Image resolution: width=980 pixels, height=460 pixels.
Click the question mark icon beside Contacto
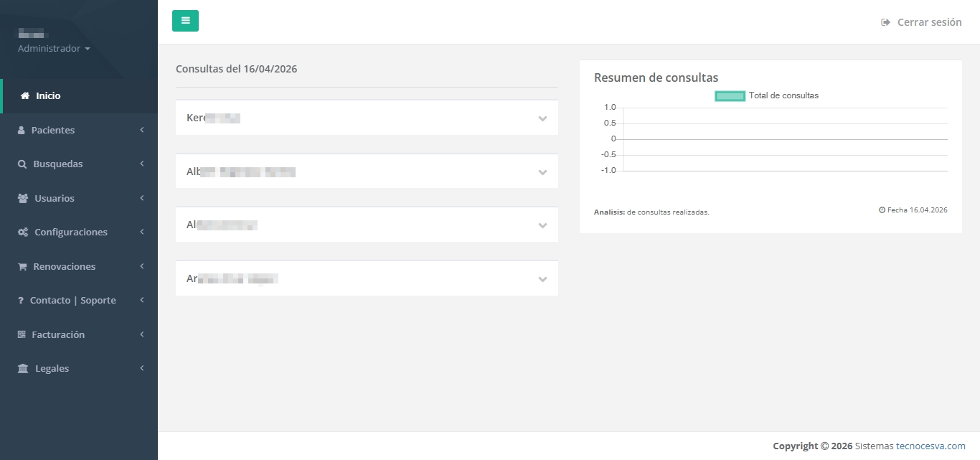click(21, 301)
